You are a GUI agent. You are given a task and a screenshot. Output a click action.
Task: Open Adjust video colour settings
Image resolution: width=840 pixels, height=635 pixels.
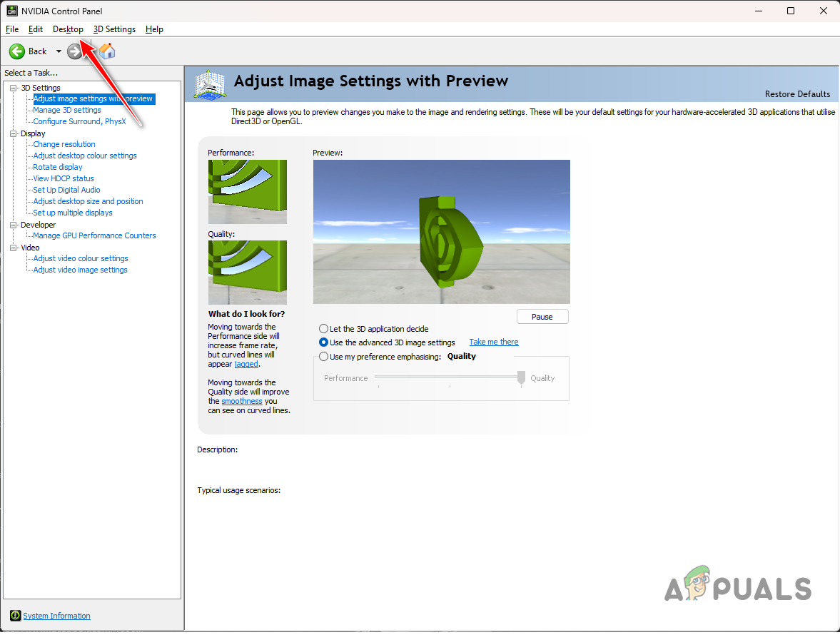click(81, 258)
